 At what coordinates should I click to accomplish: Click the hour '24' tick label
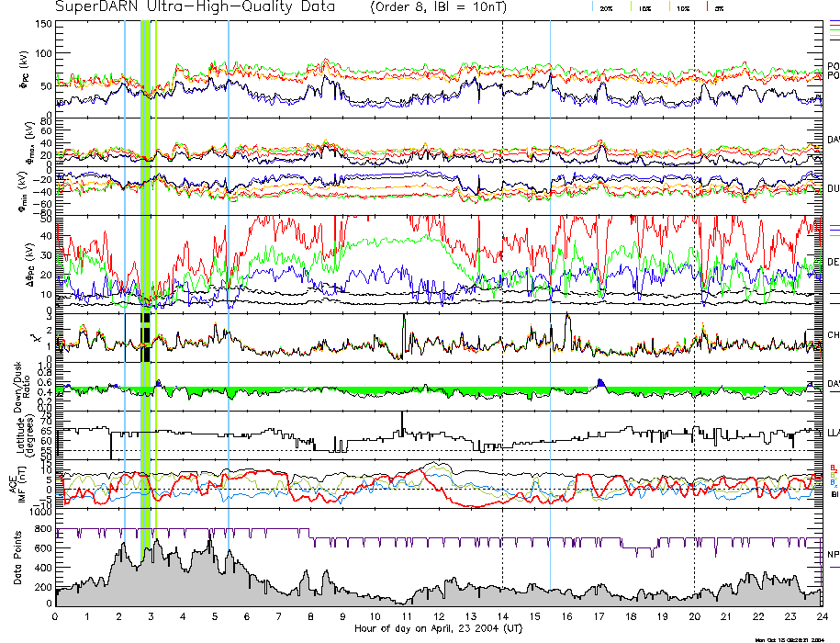(822, 616)
